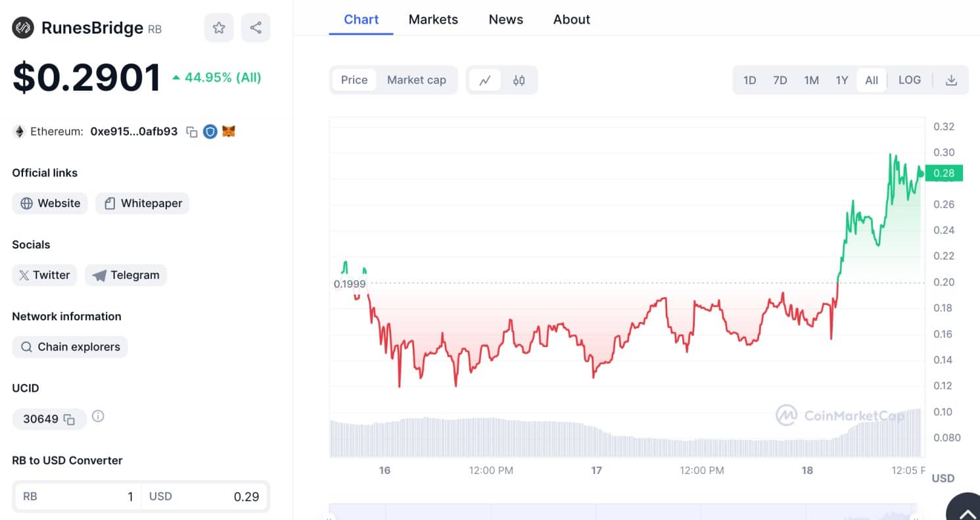
Task: Click the blue shield wallet icon
Action: click(x=210, y=131)
